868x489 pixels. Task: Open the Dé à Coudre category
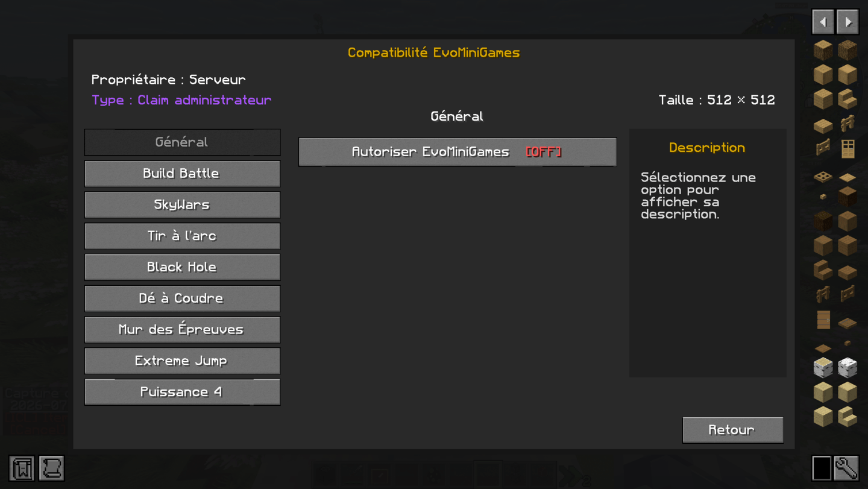182,298
